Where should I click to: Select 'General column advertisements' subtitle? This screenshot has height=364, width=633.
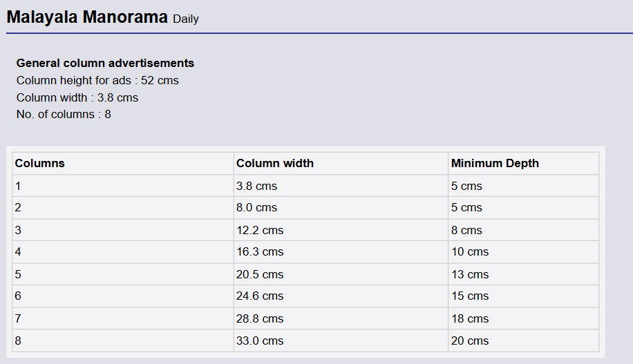point(105,64)
